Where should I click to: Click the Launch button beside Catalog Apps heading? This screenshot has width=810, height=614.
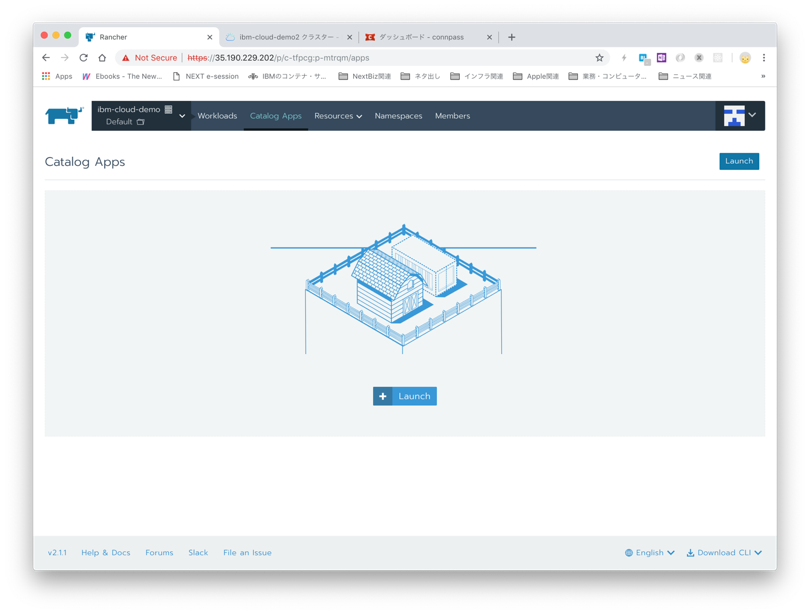739,161
